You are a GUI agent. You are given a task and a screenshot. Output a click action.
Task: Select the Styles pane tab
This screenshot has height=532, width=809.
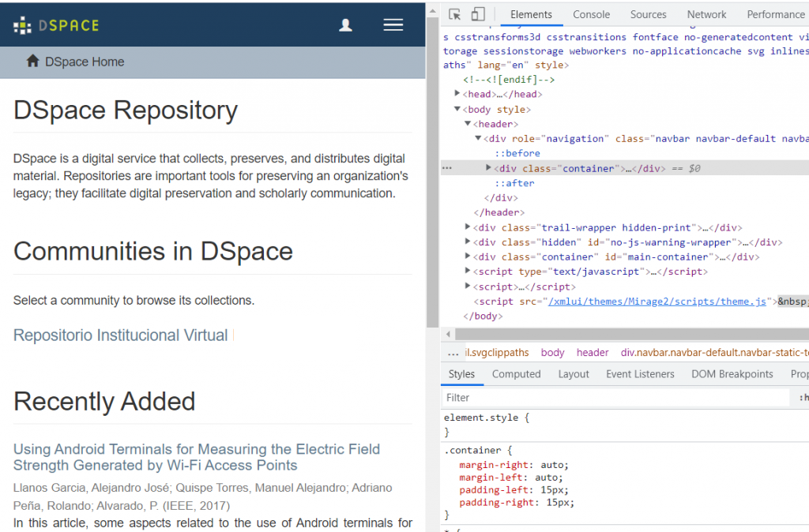point(461,374)
